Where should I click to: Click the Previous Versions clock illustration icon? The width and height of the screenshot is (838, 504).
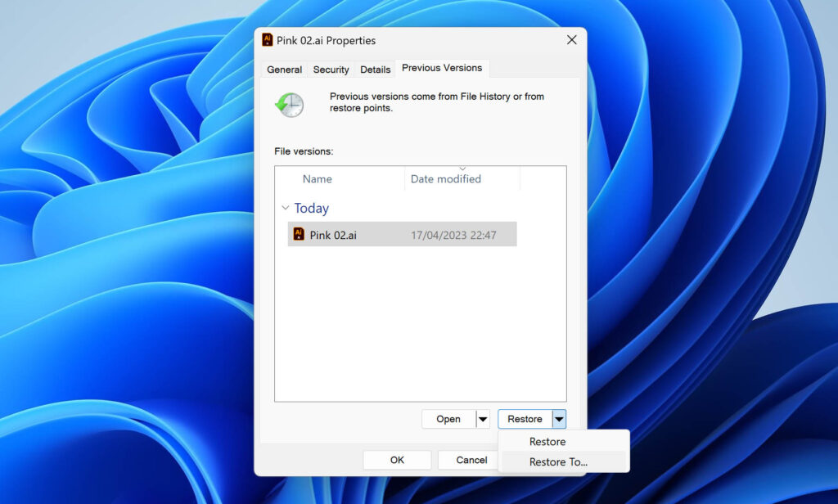(x=288, y=105)
